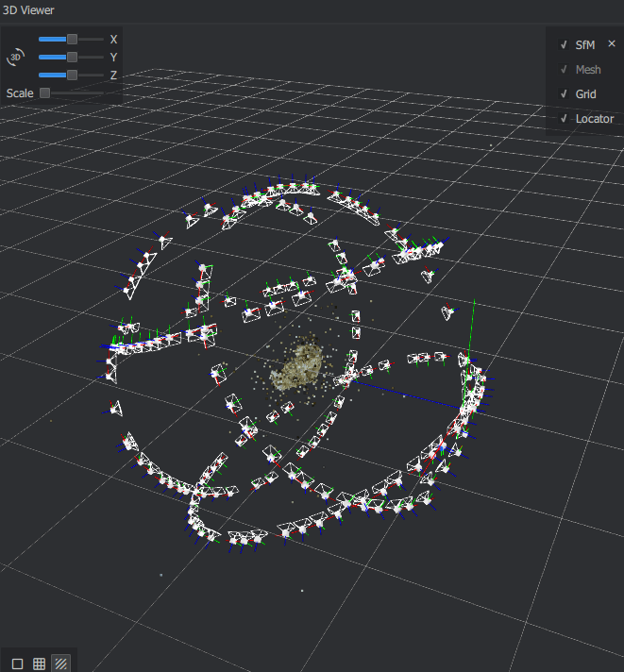This screenshot has height=672, width=624.
Task: Click the X icon next to SfM
Action: [x=611, y=43]
